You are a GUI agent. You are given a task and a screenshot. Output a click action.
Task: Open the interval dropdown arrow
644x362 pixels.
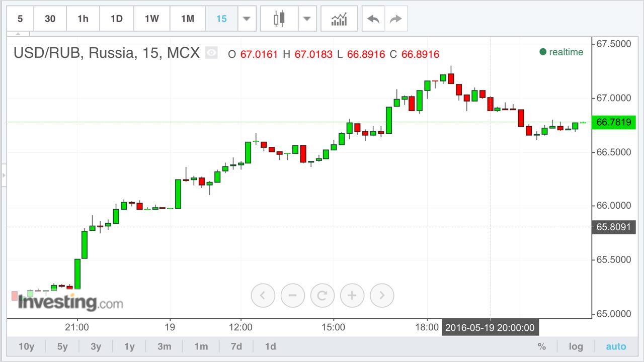[x=247, y=19]
